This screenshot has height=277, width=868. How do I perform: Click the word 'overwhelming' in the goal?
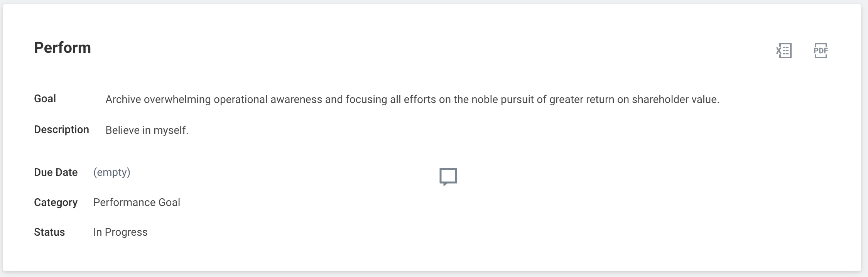pyautogui.click(x=177, y=100)
